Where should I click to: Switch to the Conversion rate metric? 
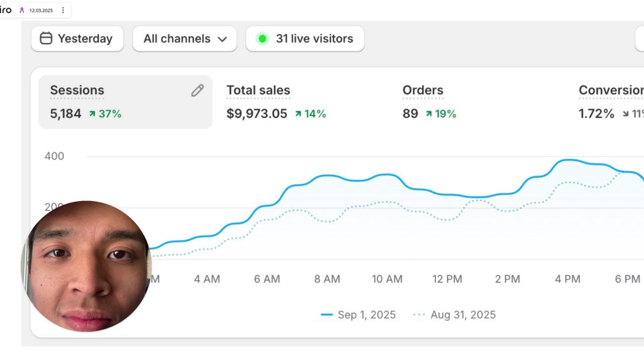tap(611, 90)
